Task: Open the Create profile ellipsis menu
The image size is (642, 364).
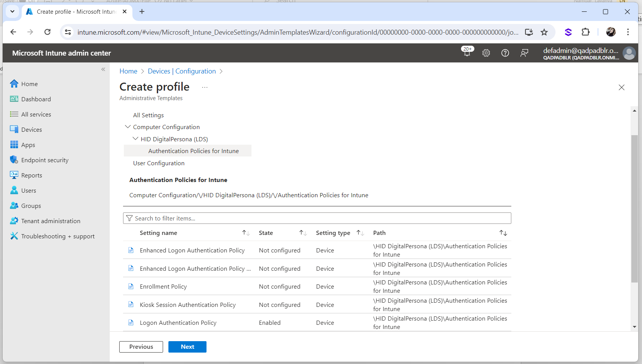Action: click(205, 87)
